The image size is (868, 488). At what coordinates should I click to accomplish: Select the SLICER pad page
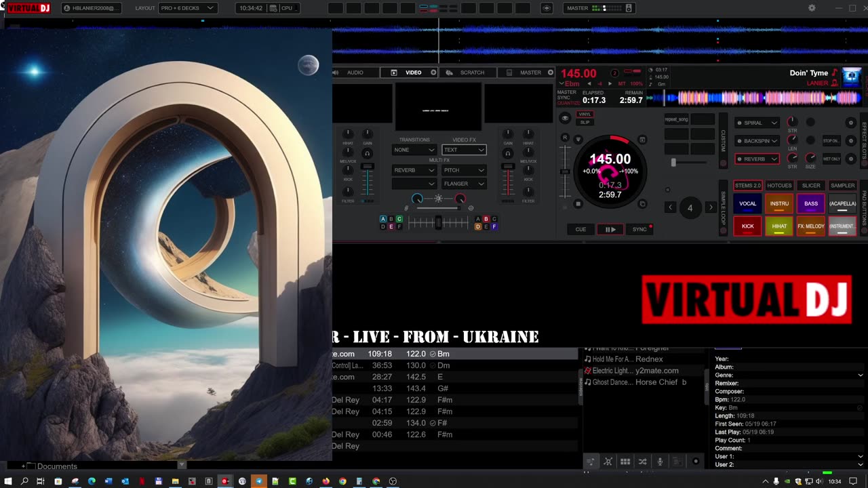pos(811,186)
